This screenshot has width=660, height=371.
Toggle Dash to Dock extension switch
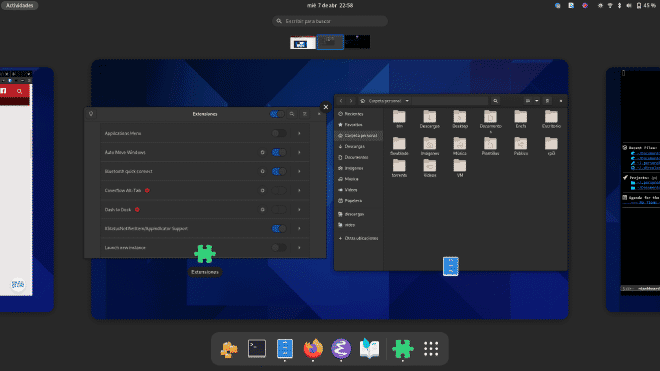click(279, 209)
